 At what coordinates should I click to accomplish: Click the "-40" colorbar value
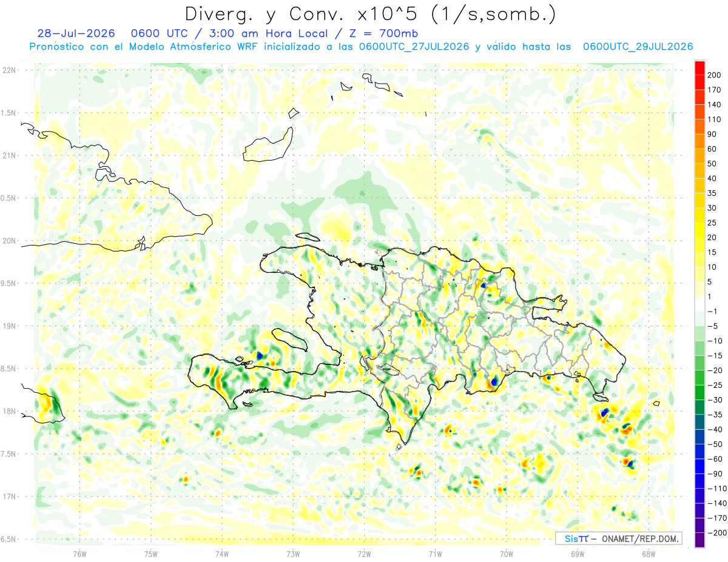coord(714,430)
